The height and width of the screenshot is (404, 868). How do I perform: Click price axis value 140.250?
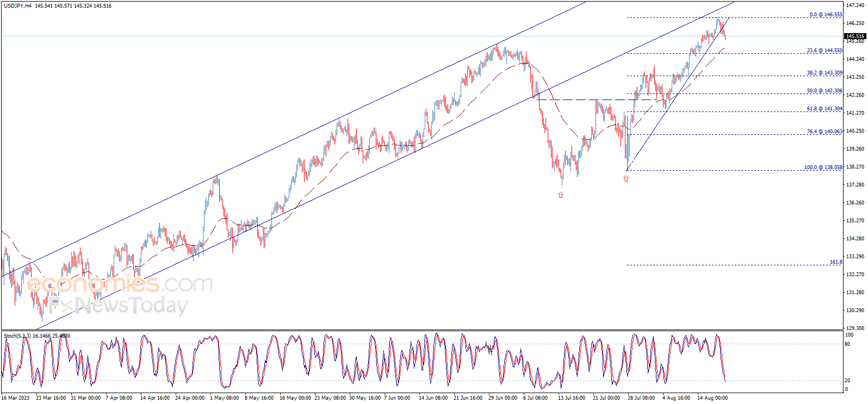coord(855,131)
